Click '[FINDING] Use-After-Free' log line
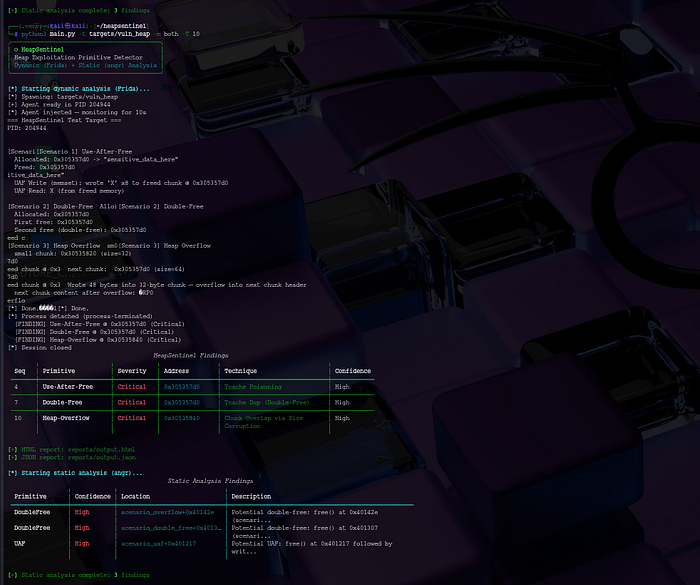 tap(100, 324)
